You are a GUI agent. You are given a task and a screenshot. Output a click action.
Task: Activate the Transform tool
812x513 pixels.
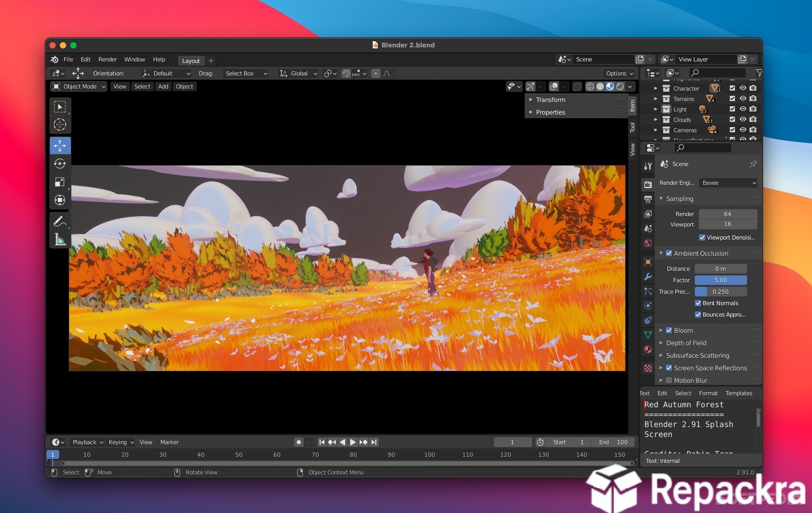click(60, 200)
